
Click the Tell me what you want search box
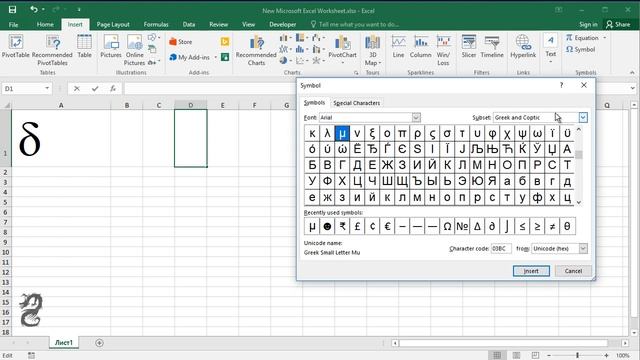[x=354, y=24]
